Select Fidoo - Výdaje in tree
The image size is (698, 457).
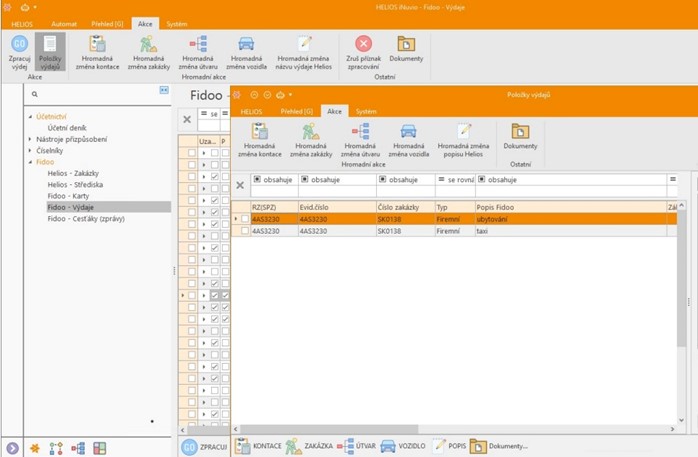coord(109,207)
